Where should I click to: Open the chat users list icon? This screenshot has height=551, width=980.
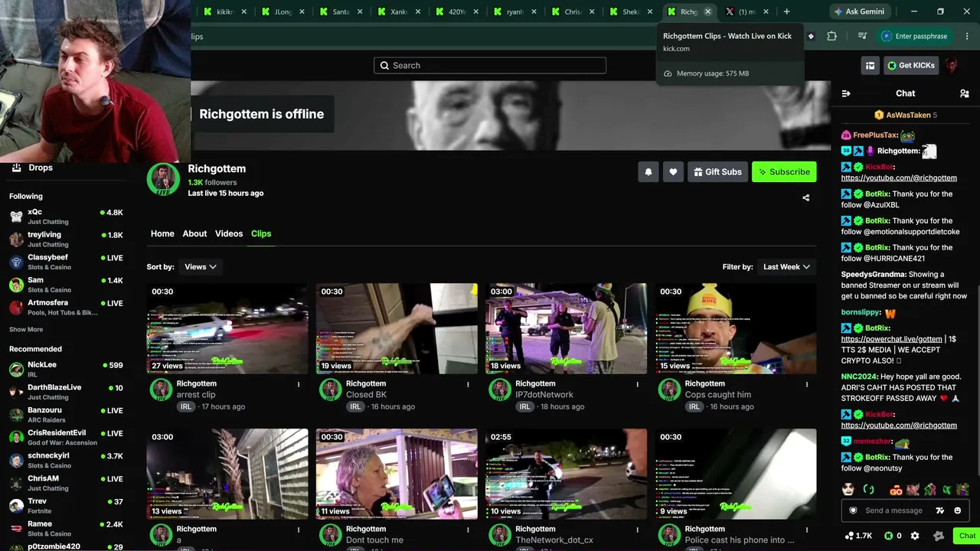[x=964, y=93]
